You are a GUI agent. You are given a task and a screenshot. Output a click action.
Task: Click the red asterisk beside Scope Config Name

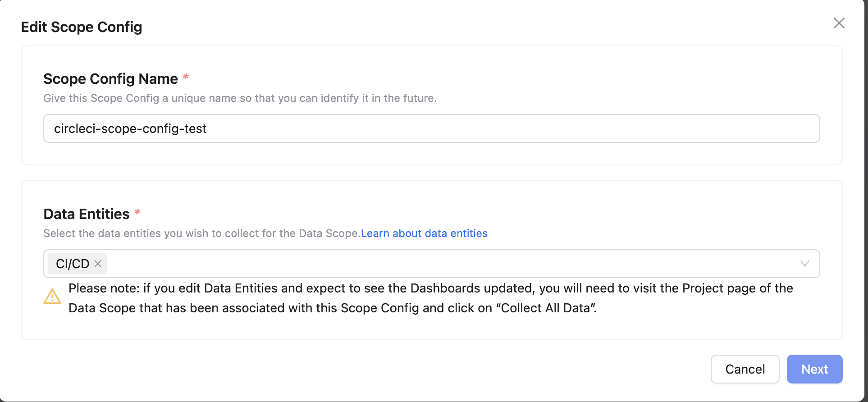point(186,77)
